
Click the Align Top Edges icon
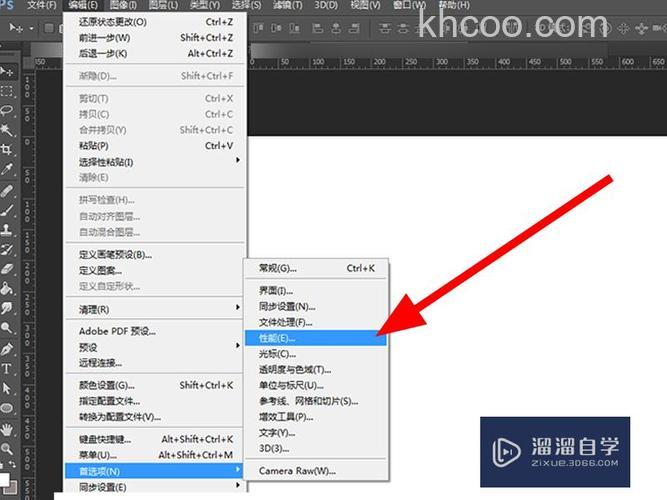coord(258,29)
